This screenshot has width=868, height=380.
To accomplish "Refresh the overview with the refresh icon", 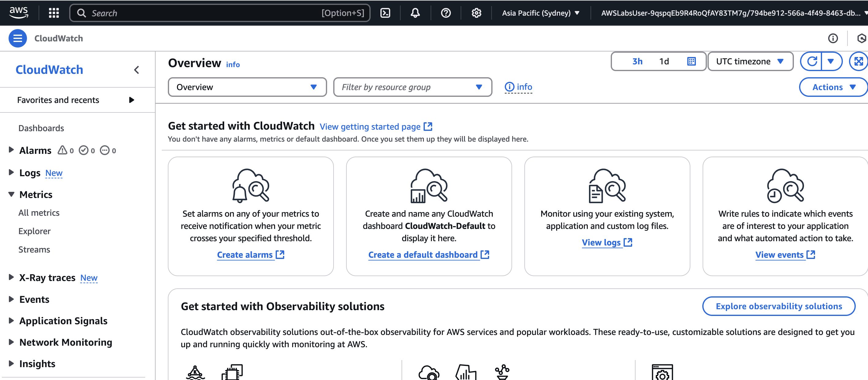I will click(x=812, y=61).
